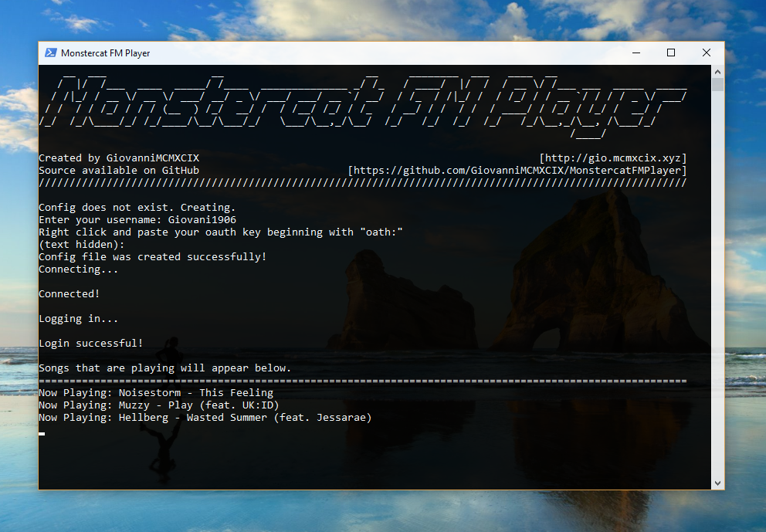The height and width of the screenshot is (532, 766).
Task: Click the "Connecting..." line
Action: pyautogui.click(x=78, y=269)
